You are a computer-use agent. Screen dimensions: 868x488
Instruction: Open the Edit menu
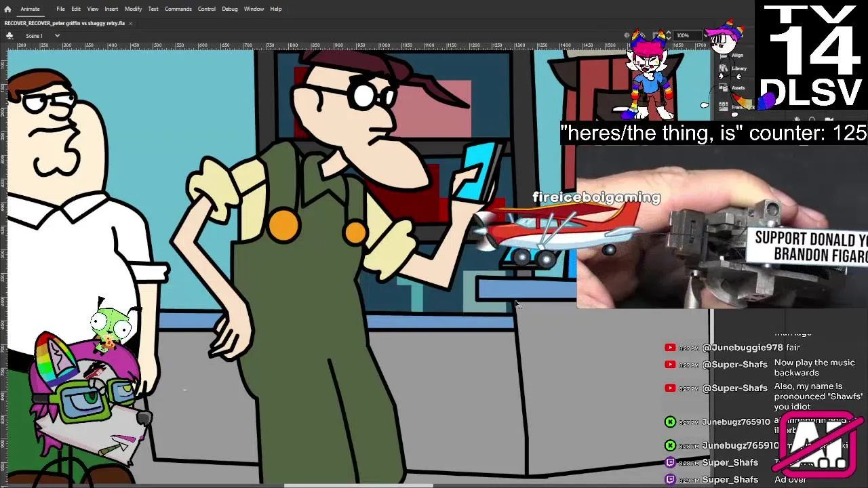(x=76, y=9)
